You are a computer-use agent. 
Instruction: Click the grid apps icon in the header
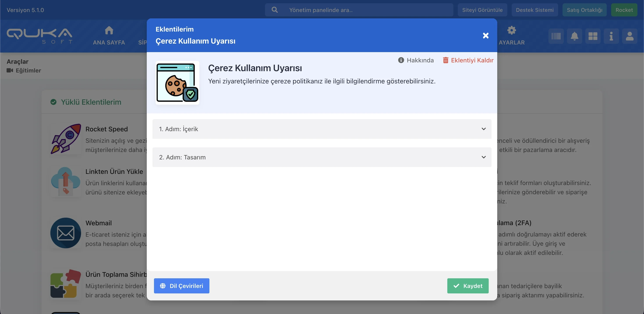click(x=593, y=36)
